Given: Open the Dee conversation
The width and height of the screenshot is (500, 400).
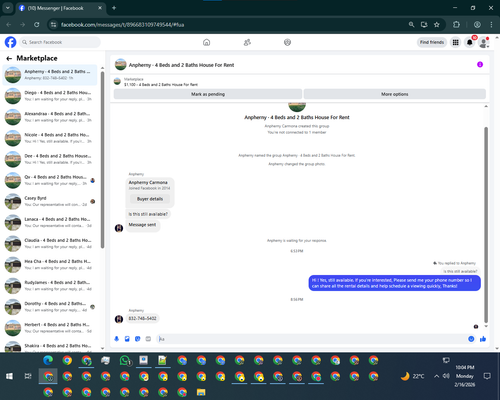Looking at the screenshot, I should (50, 159).
